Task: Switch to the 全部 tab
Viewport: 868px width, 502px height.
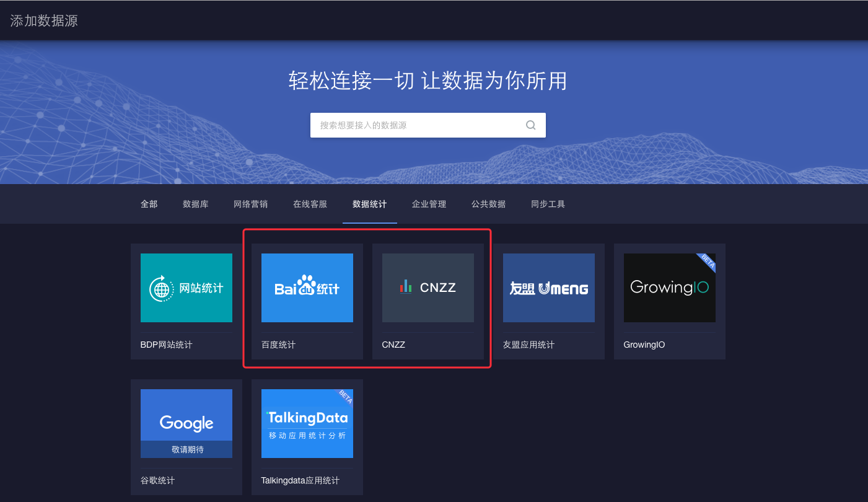Action: [149, 204]
